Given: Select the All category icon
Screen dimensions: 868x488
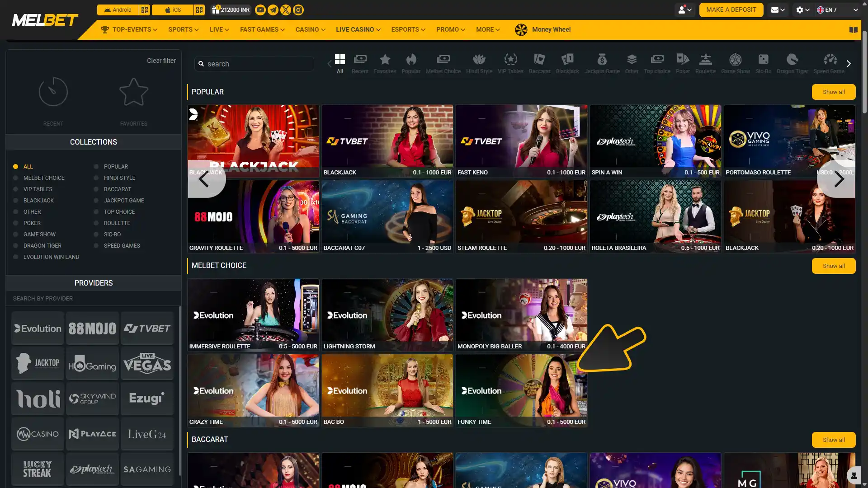Looking at the screenshot, I should point(340,64).
